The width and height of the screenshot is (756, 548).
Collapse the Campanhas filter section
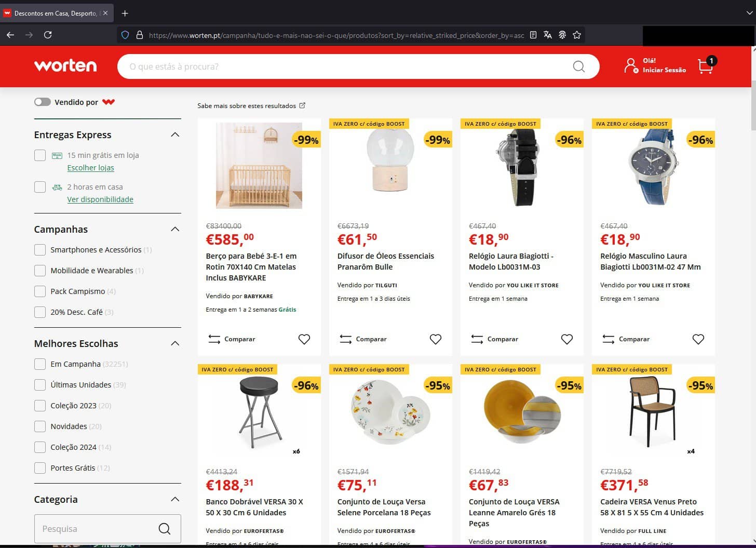pyautogui.click(x=175, y=229)
